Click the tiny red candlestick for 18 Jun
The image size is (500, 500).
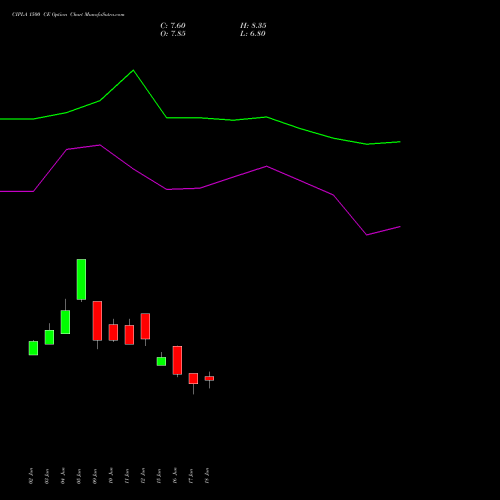point(209,378)
